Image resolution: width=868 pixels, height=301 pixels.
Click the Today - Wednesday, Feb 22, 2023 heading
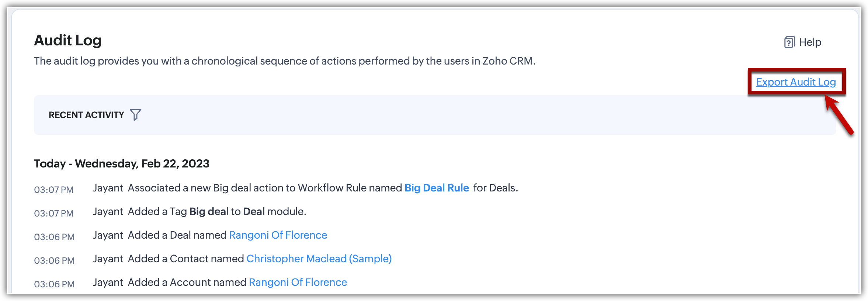point(122,164)
